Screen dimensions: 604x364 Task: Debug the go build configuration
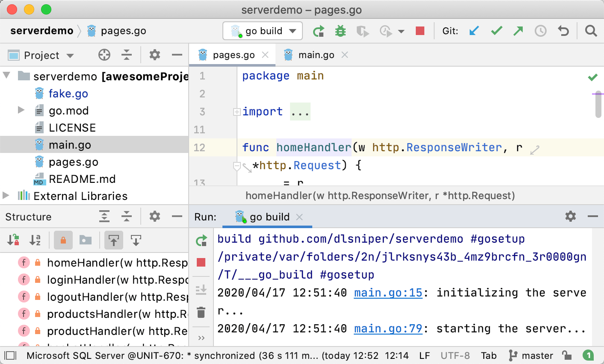coord(340,31)
